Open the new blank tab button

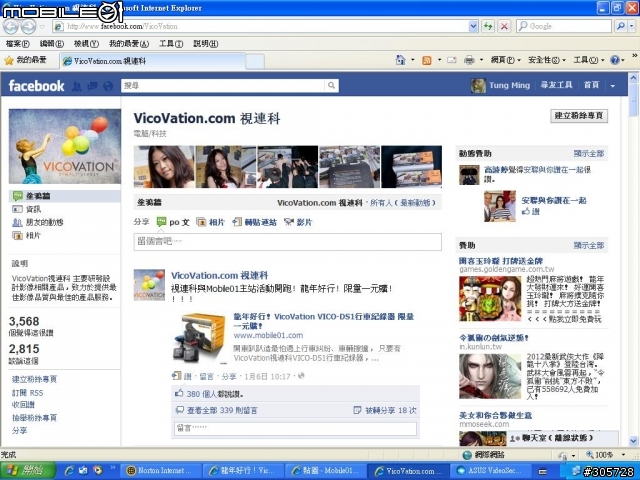(x=255, y=62)
